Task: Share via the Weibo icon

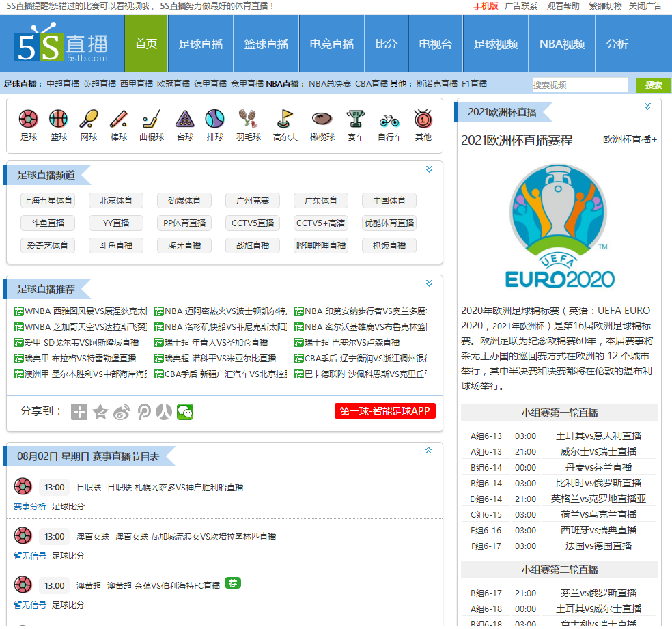Action: [x=122, y=412]
